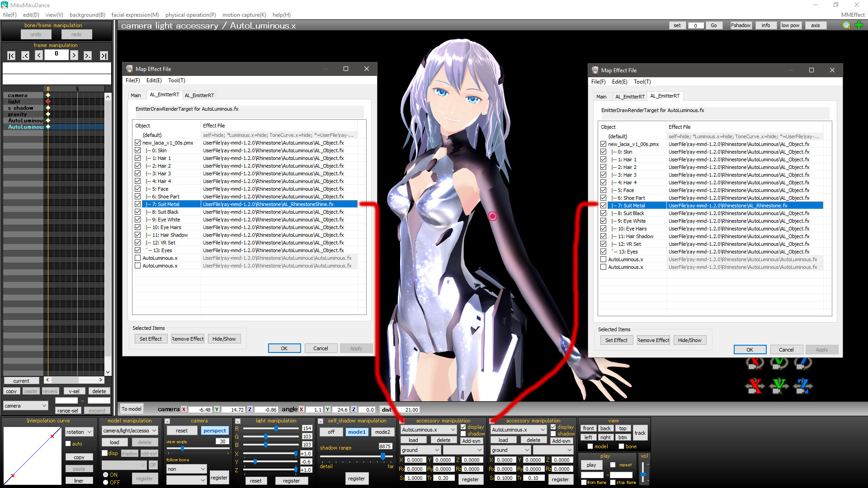Open the camera/light/accessory model dropdown
The image size is (868, 488).
[x=130, y=431]
